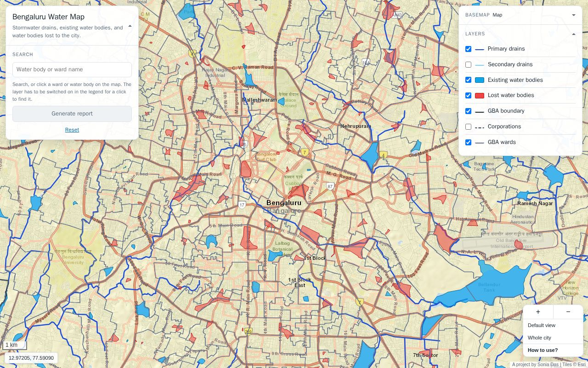This screenshot has width=588, height=368.
Task: Click the route 4 shield on Old Madras Road
Action: click(384, 155)
